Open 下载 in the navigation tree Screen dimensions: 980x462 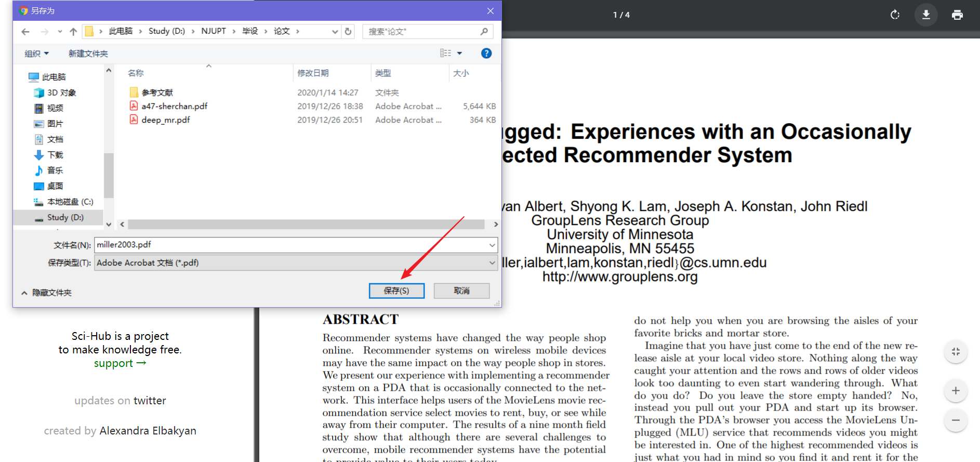[48, 155]
